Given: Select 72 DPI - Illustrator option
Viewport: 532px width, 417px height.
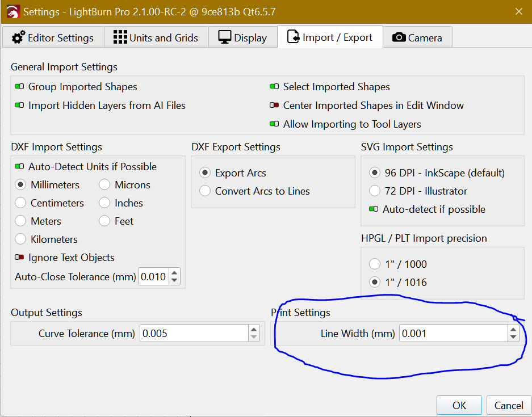Looking at the screenshot, I should tap(375, 191).
